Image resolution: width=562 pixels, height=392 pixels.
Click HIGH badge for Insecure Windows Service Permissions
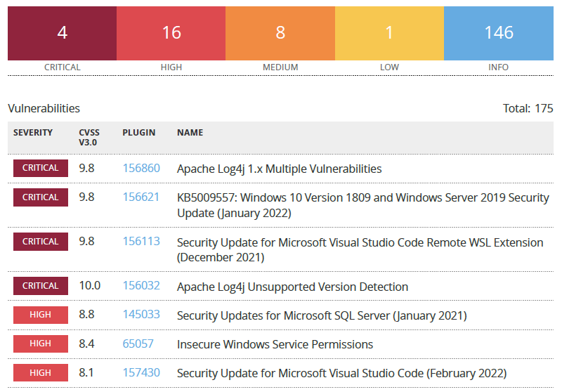point(41,344)
